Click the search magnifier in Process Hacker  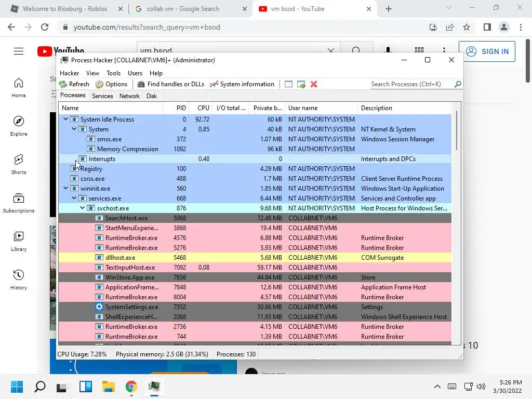(x=458, y=84)
